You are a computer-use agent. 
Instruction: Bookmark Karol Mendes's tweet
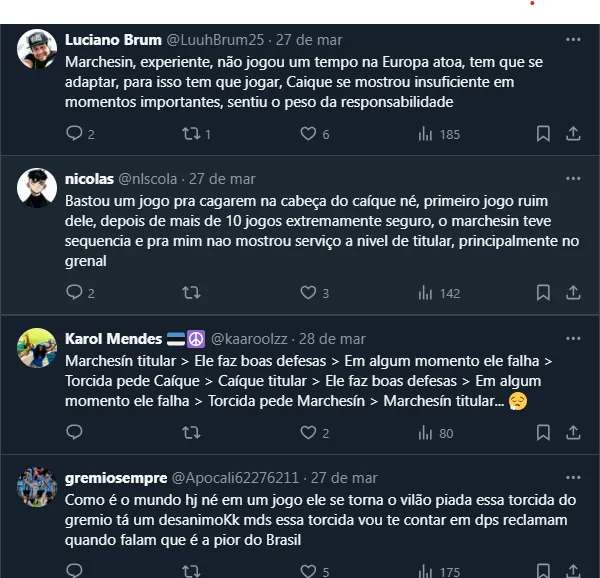543,433
